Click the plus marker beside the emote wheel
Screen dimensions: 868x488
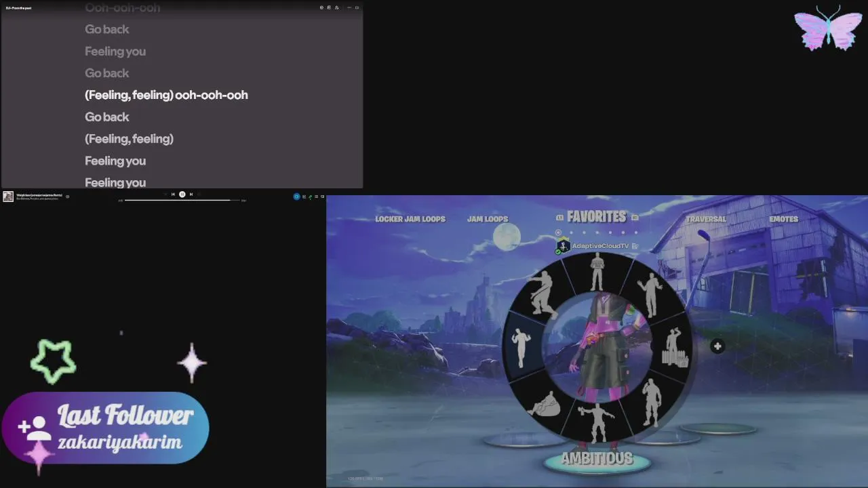tap(717, 346)
